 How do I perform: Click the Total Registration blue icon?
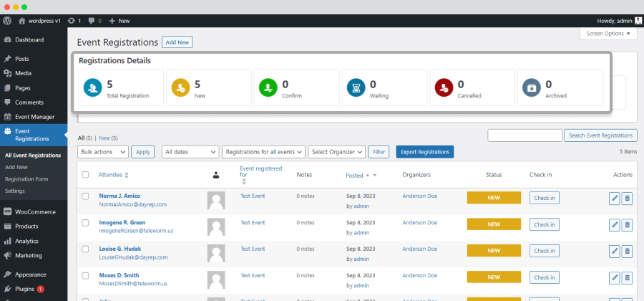[93, 87]
